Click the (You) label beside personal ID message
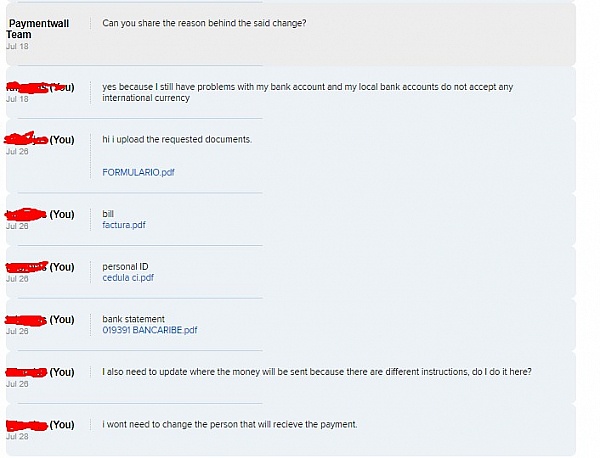600x458 pixels. tap(62, 267)
